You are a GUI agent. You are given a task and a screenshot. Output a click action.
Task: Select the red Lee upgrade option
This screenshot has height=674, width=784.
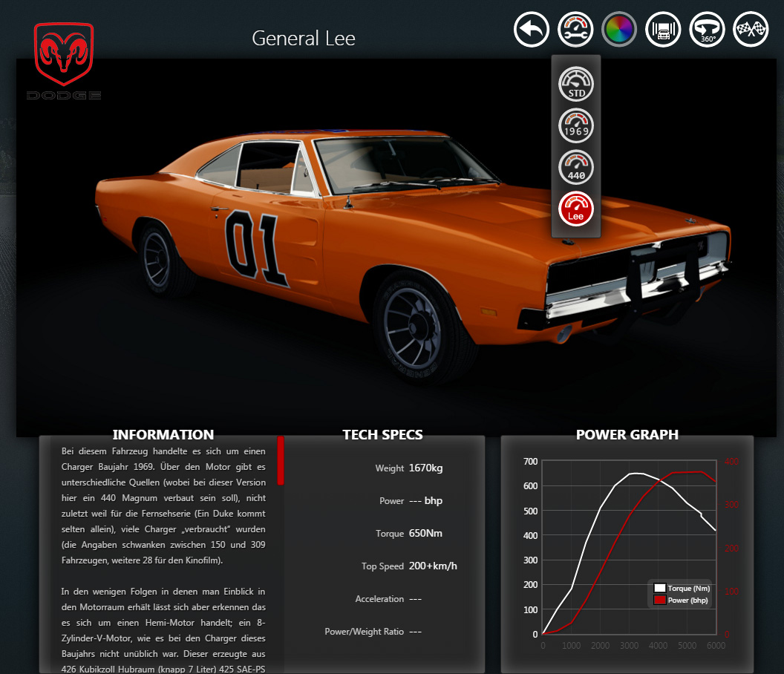coord(576,209)
